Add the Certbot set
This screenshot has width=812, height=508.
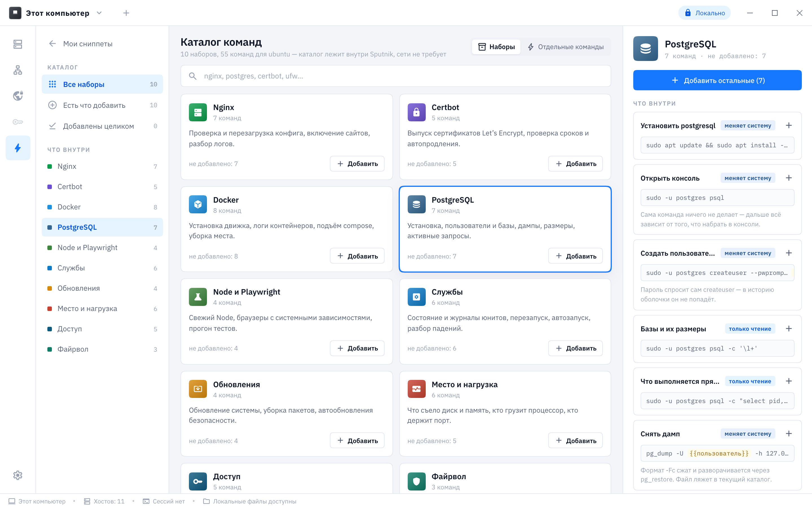click(x=575, y=164)
